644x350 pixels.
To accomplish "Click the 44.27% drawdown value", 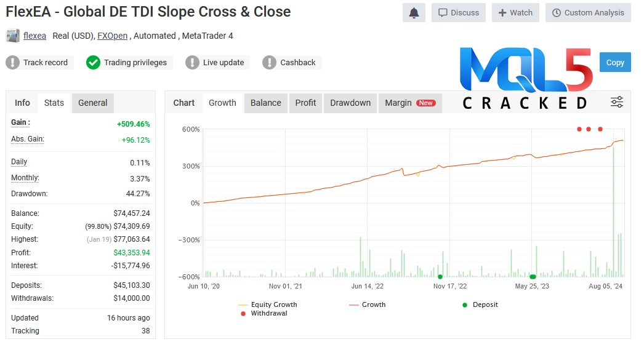I will tap(138, 194).
